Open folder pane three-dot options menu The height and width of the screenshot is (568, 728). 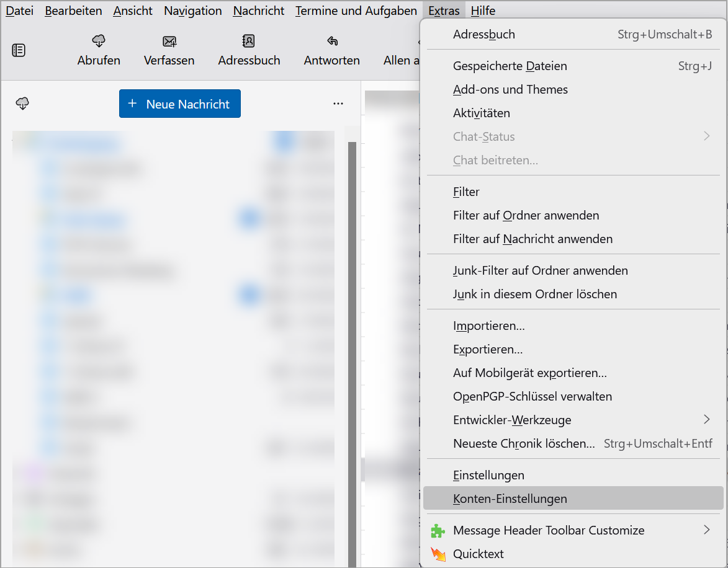[x=338, y=104]
